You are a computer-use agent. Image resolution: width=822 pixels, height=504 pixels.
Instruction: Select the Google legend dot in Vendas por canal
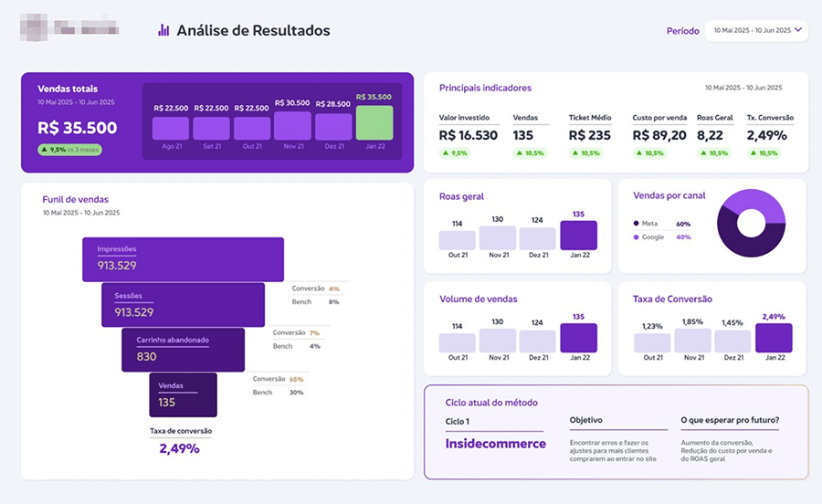(636, 237)
